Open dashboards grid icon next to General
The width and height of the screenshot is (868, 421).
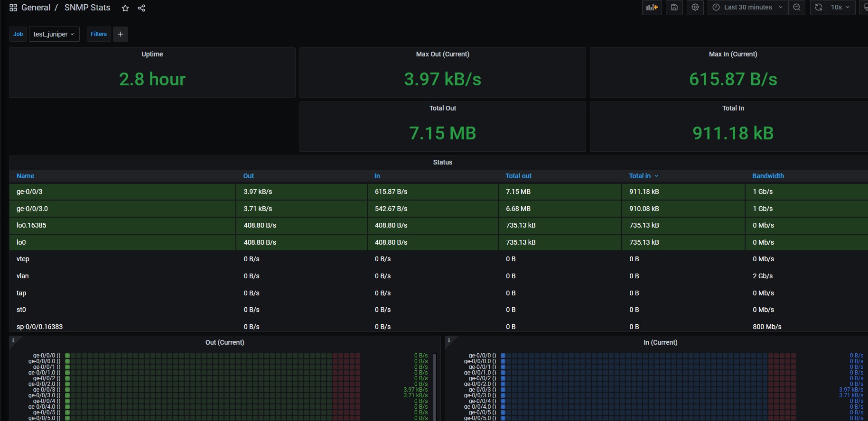coord(13,8)
